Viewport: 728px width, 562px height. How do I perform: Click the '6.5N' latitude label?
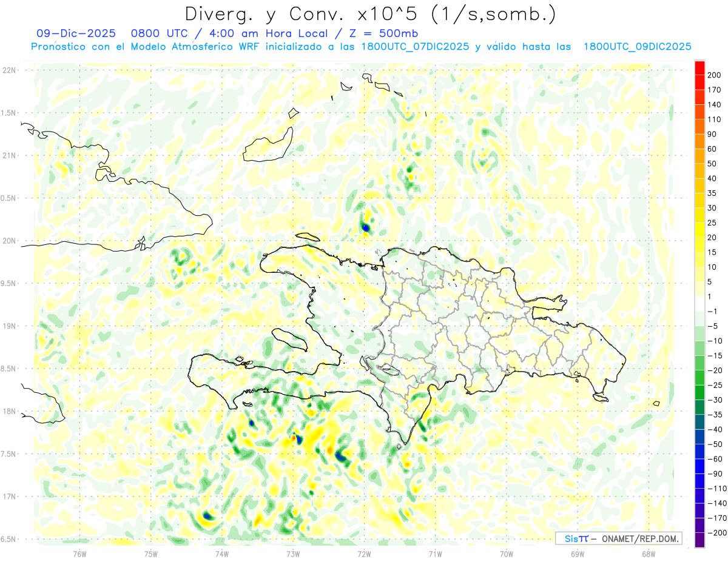click(x=9, y=540)
